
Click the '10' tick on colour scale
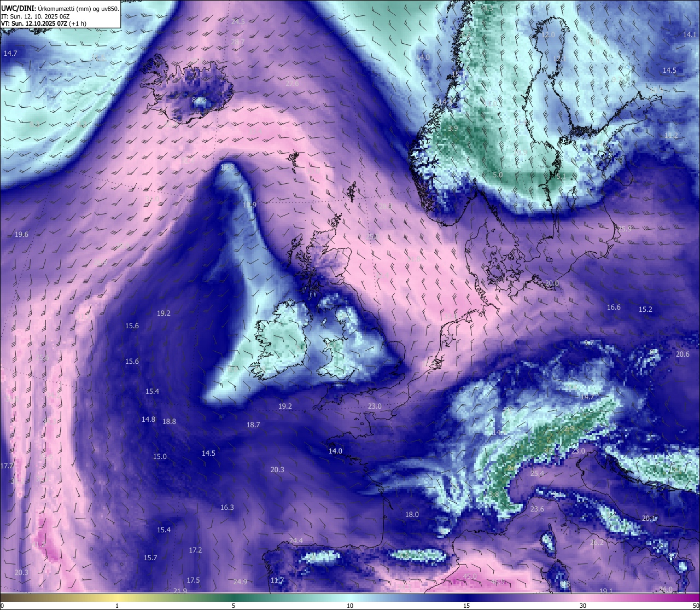click(350, 606)
